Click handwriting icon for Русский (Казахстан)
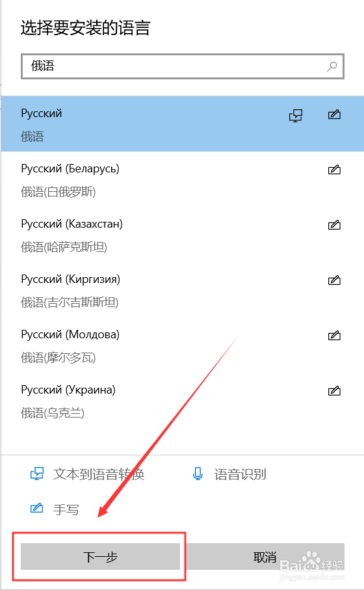The width and height of the screenshot is (364, 590). click(x=334, y=225)
